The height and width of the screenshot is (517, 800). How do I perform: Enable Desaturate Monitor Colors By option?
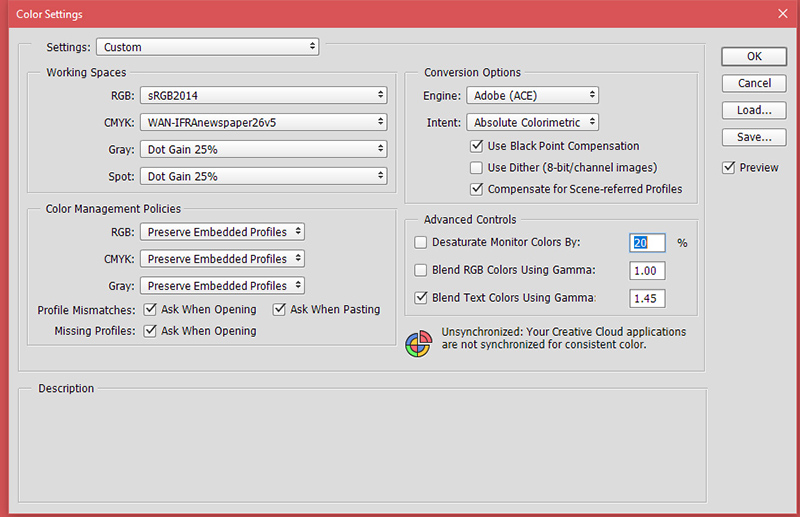click(421, 242)
